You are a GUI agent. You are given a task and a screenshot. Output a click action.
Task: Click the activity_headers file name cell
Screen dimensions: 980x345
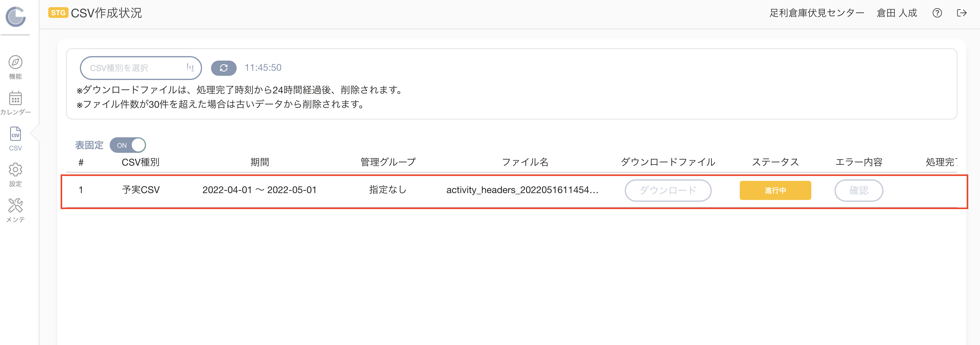pos(522,190)
